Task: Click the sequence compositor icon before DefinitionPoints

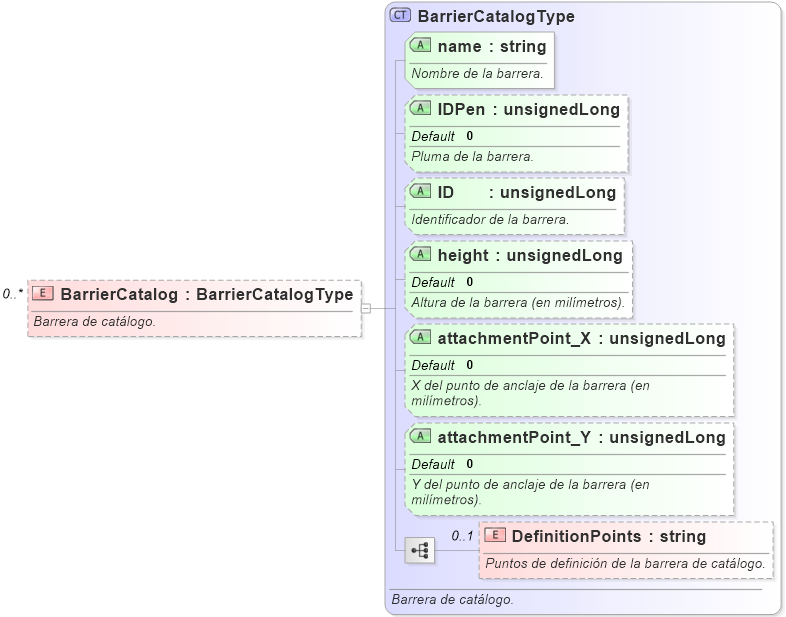Action: pos(420,550)
